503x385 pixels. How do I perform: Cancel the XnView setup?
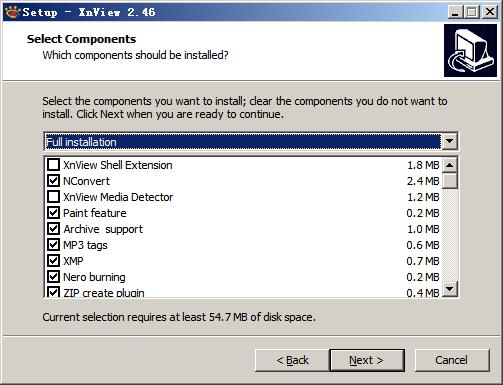452,360
